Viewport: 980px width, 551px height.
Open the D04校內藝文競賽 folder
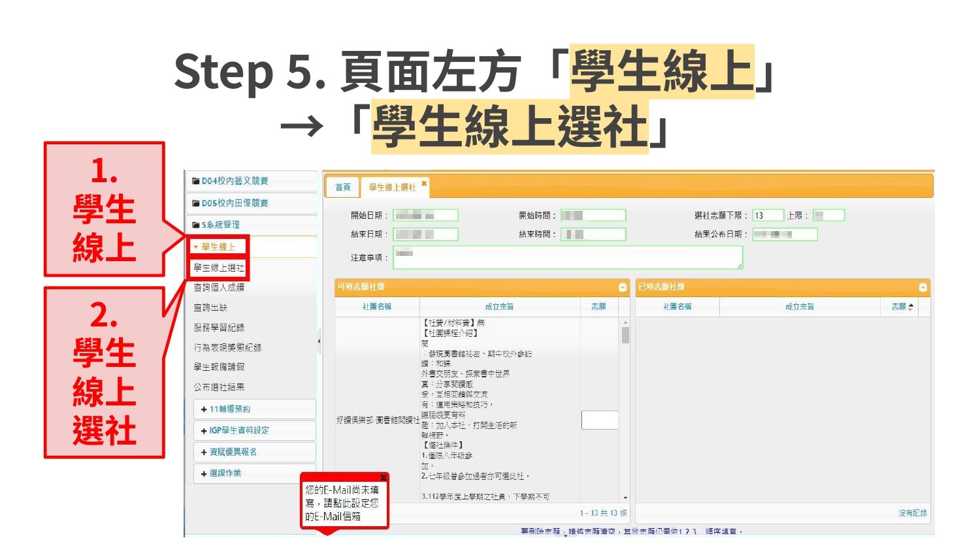pos(235,181)
